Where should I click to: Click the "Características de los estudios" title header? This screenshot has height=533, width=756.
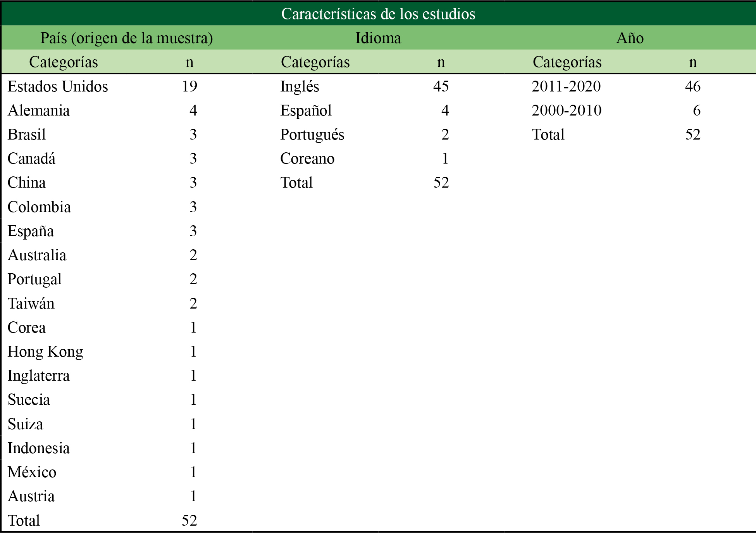pyautogui.click(x=378, y=14)
